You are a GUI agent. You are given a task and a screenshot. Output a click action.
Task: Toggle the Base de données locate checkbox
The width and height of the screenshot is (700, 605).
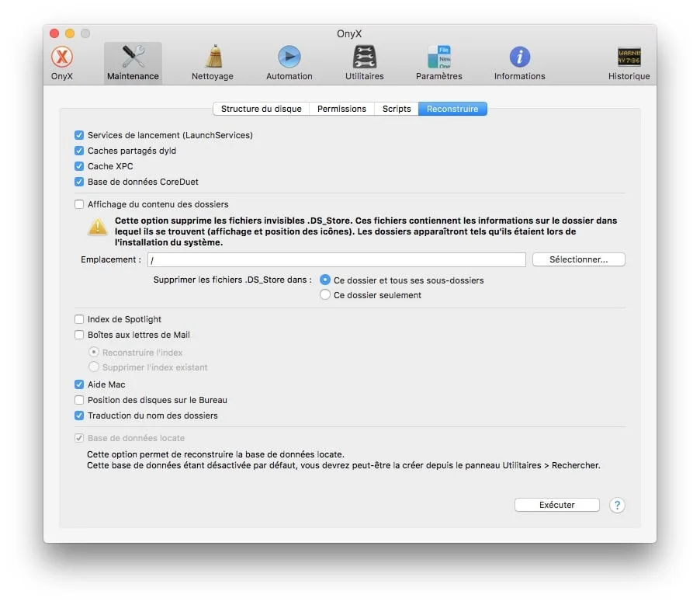point(79,438)
